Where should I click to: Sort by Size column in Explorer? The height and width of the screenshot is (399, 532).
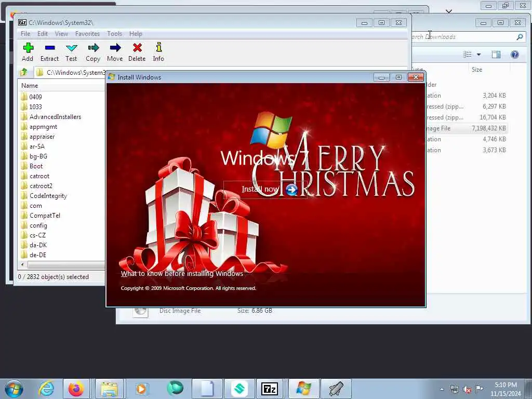(477, 70)
